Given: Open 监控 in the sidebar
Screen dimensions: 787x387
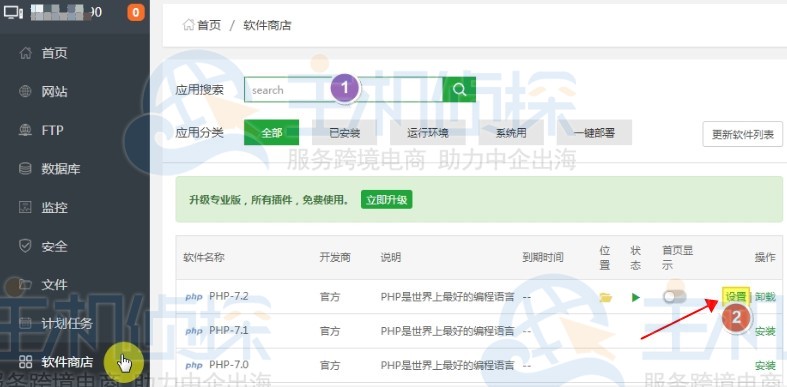Looking at the screenshot, I should [54, 208].
